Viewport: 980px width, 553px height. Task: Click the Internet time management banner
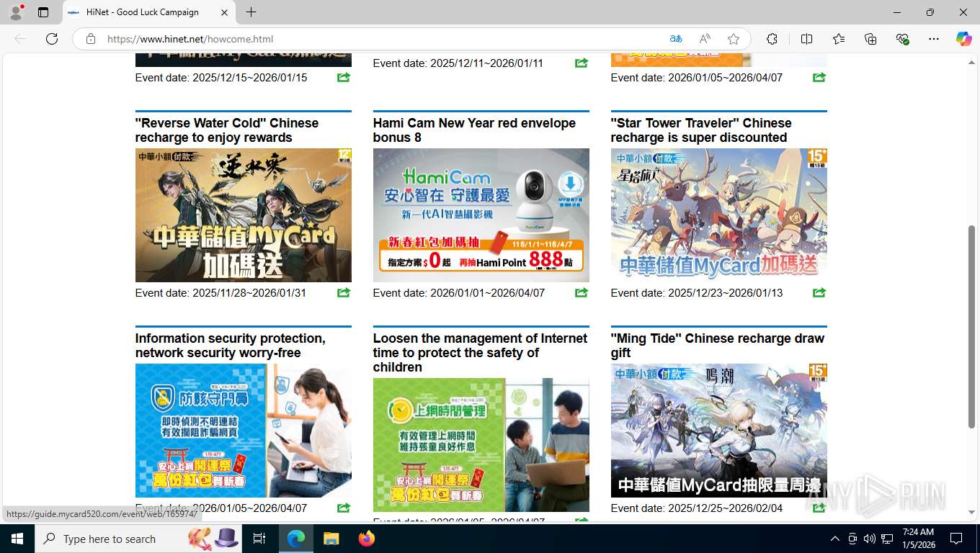[x=481, y=445]
